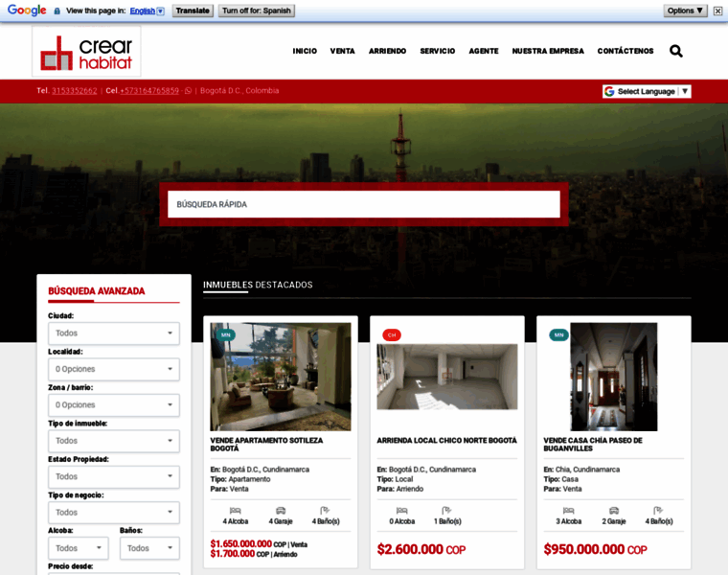The image size is (728, 575).
Task: Click the $1.700.000 COP Arriendo price
Action: coord(254,554)
